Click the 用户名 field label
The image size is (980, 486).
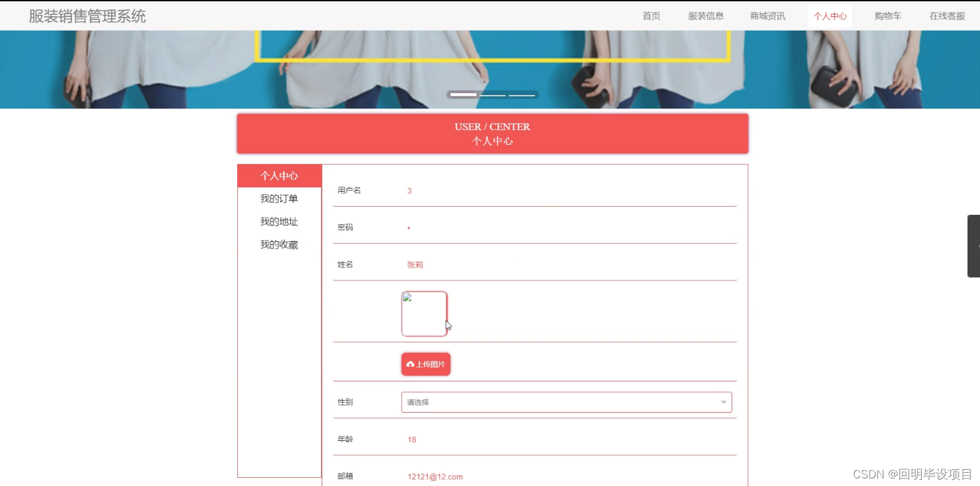(x=349, y=190)
